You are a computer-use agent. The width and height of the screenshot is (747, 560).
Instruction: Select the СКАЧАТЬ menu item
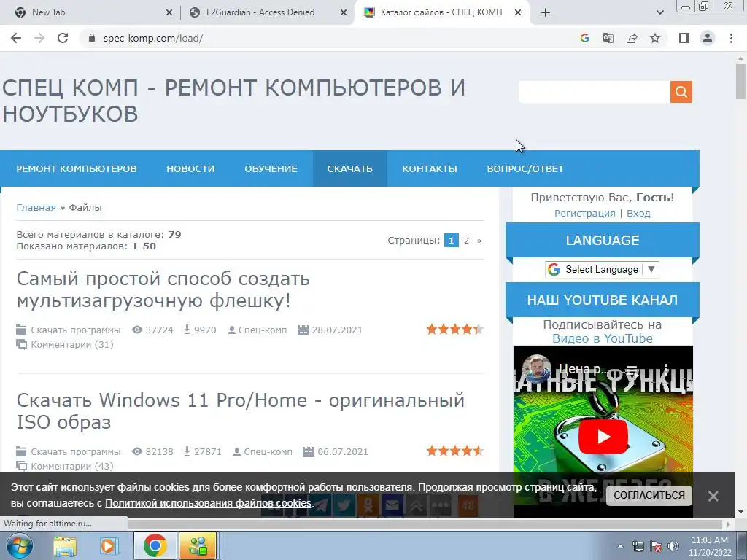point(349,168)
